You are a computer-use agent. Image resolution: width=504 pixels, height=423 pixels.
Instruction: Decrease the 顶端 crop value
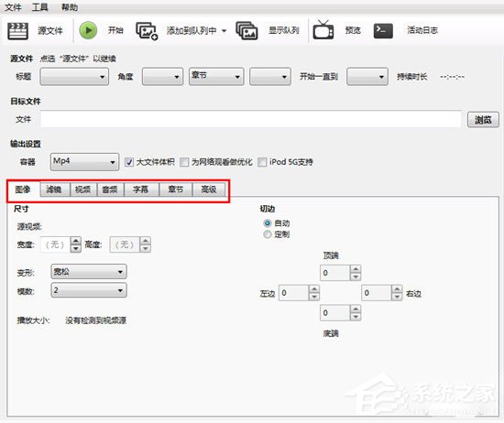click(356, 277)
